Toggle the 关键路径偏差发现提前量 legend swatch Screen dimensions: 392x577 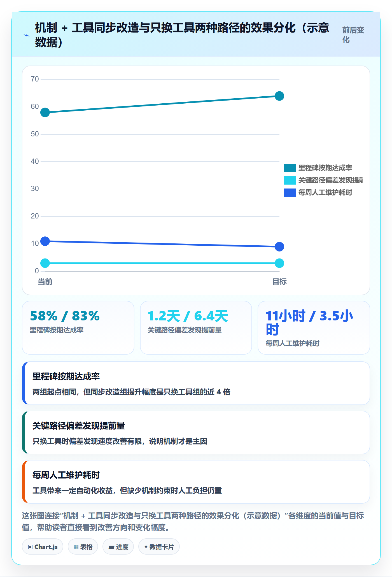pos(290,180)
